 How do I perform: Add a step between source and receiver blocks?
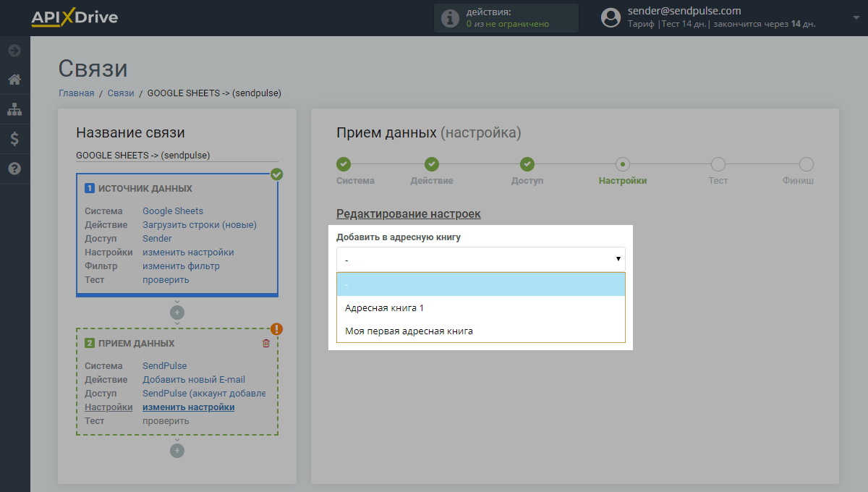click(177, 313)
